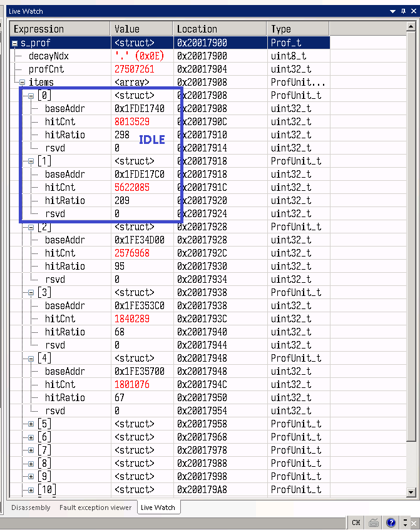420x530 pixels.
Task: Expand array element [6]
Action: [x=31, y=437]
